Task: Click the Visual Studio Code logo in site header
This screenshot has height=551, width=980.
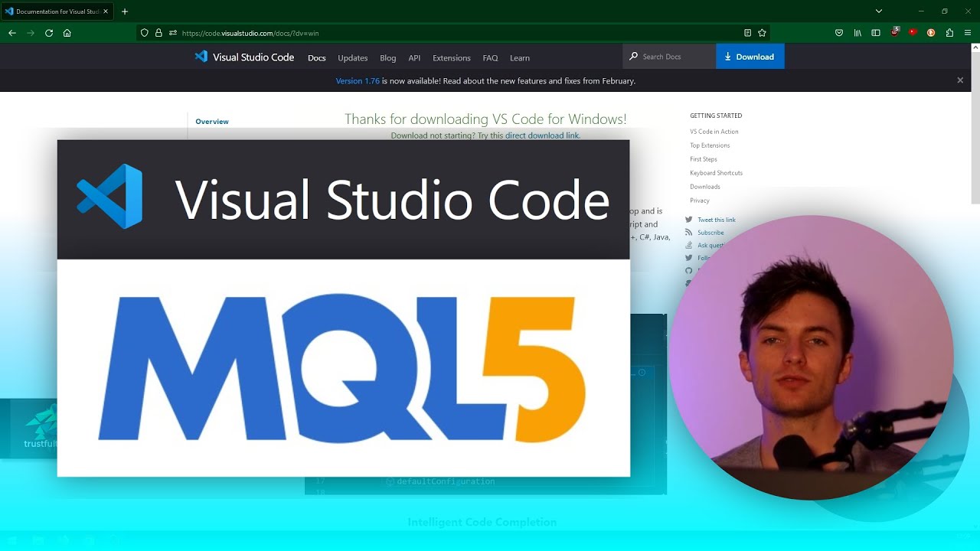Action: pyautogui.click(x=244, y=57)
